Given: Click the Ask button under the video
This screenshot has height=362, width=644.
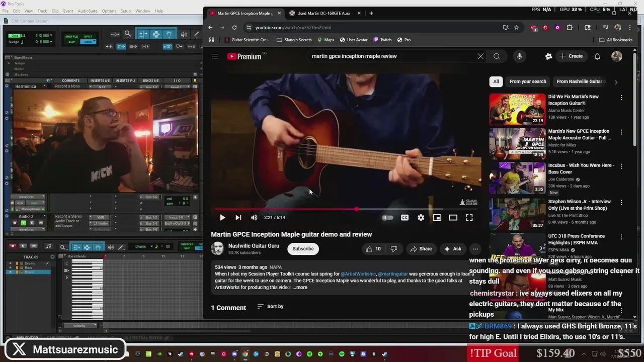Looking at the screenshot, I should pos(452,249).
